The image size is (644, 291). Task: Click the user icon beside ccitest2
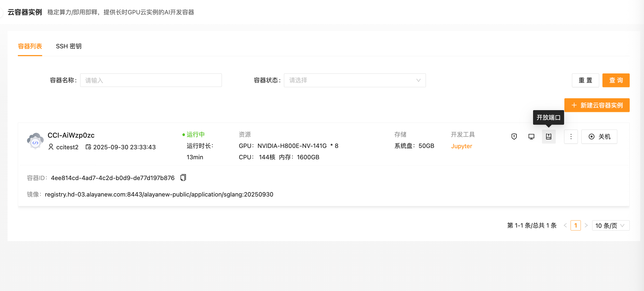pyautogui.click(x=51, y=147)
